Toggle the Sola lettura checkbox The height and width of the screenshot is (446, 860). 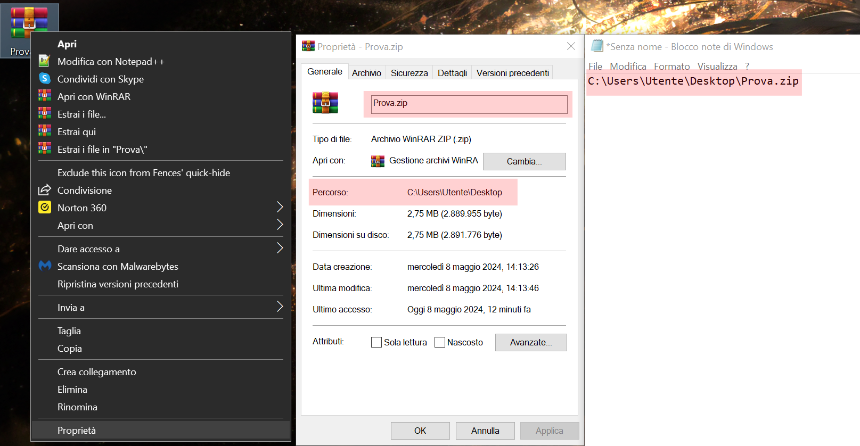[x=376, y=342]
